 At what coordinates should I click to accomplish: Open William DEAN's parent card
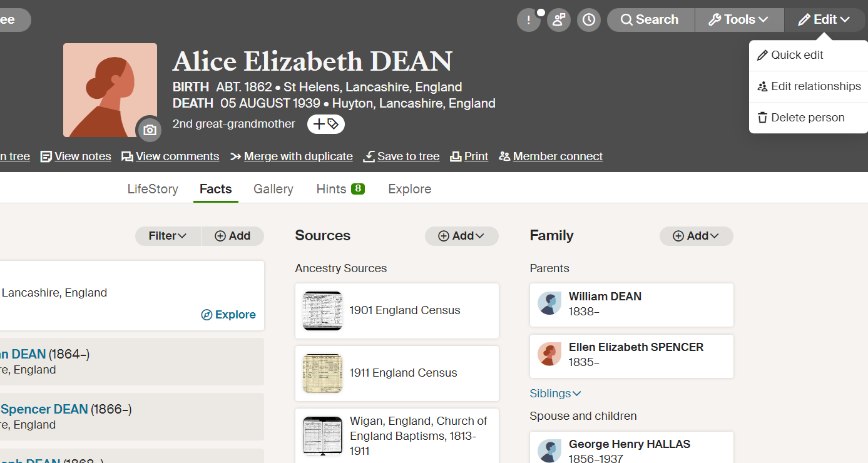[x=631, y=305]
